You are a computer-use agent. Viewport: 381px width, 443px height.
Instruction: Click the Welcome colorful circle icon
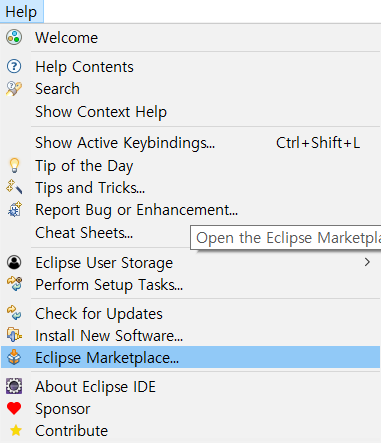14,37
